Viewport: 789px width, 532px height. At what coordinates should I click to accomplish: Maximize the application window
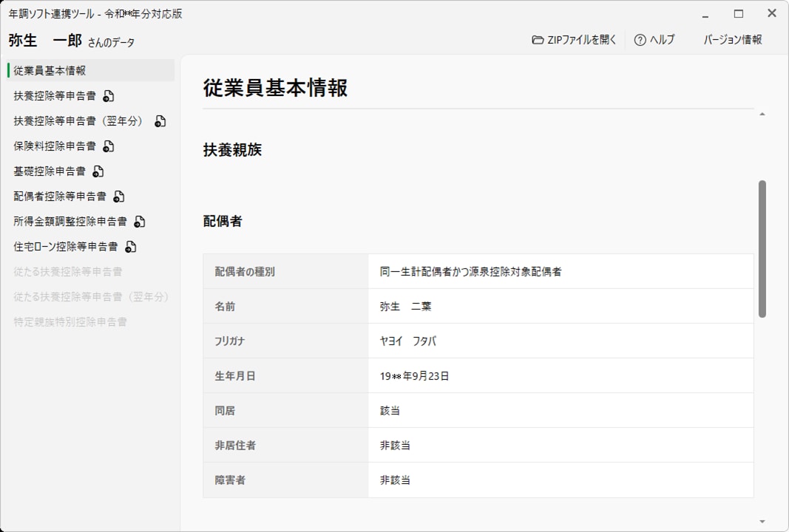coord(738,13)
